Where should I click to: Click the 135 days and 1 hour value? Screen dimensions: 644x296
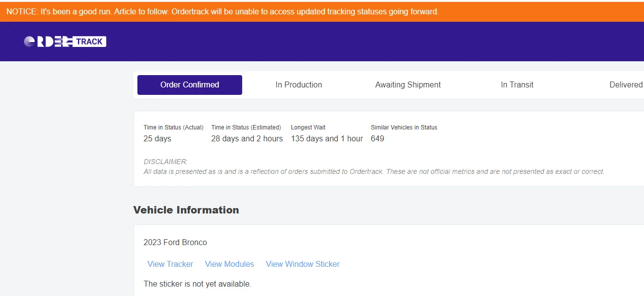coord(327,139)
